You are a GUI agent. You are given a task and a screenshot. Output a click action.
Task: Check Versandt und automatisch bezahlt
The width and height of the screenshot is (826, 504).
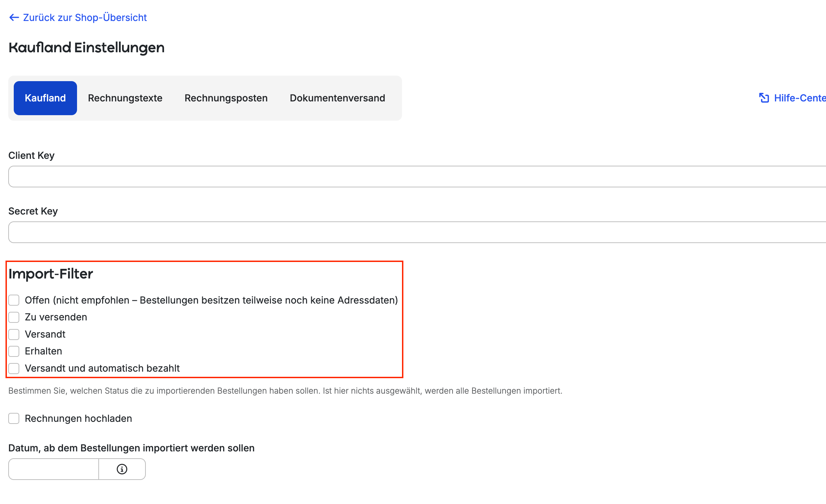click(14, 368)
